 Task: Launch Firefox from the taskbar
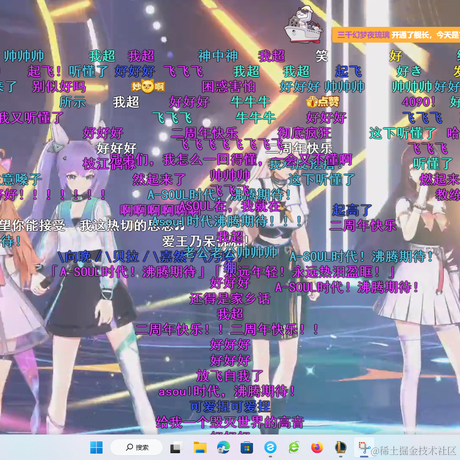pyautogui.click(x=317, y=448)
